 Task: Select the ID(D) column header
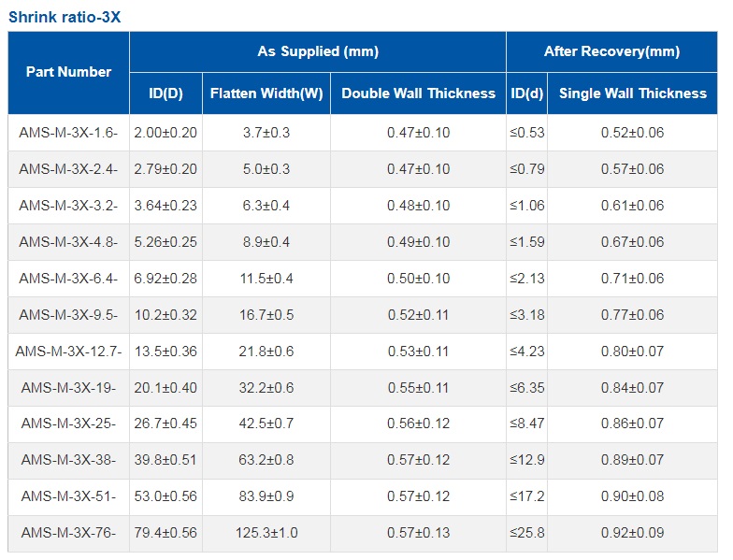pyautogui.click(x=165, y=93)
